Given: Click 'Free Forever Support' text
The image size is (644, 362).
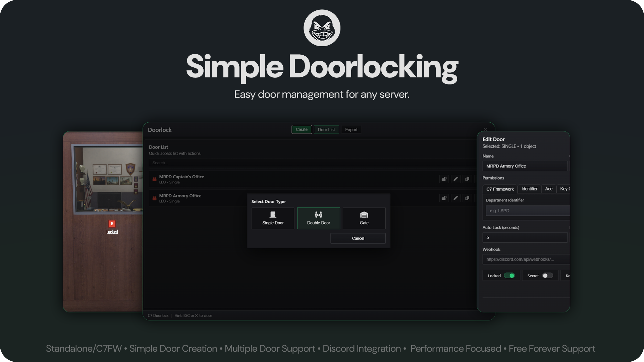Looking at the screenshot, I should click(552, 349).
